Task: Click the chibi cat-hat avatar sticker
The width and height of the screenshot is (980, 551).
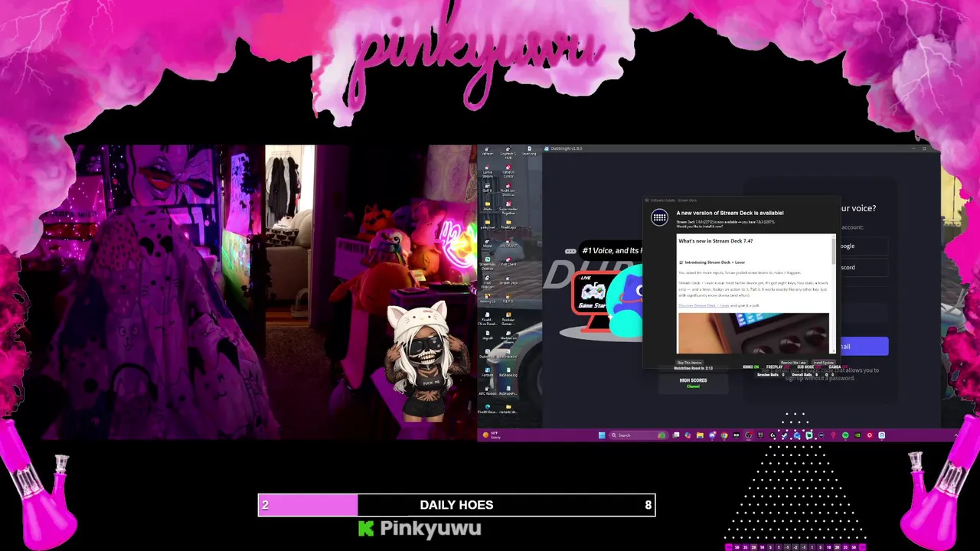Action: (x=426, y=361)
